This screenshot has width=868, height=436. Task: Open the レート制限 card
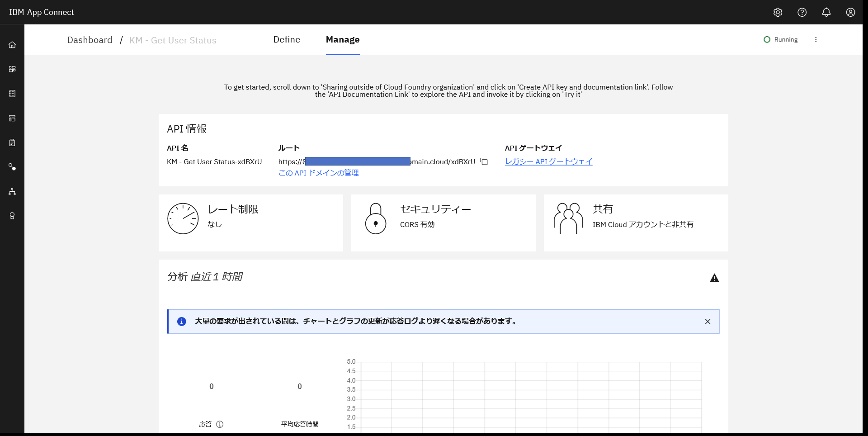point(251,223)
